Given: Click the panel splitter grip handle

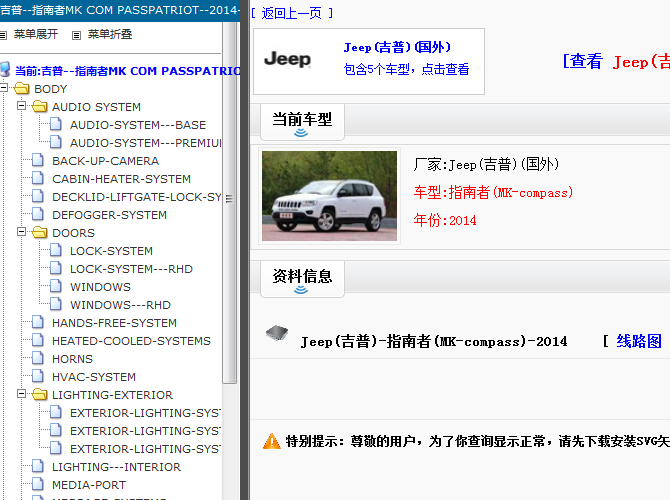Looking at the screenshot, I should pyautogui.click(x=229, y=199).
